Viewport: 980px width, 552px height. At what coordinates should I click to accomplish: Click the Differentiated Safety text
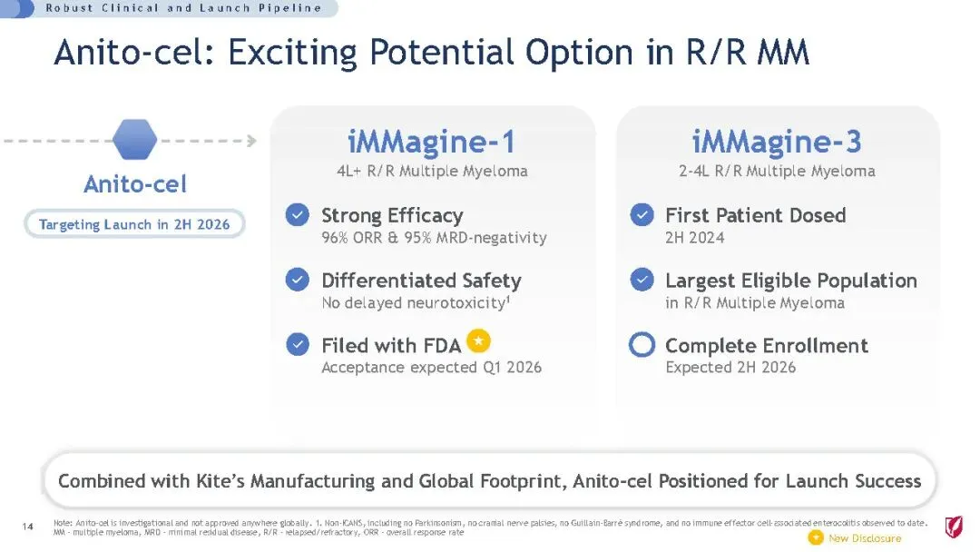coord(421,281)
